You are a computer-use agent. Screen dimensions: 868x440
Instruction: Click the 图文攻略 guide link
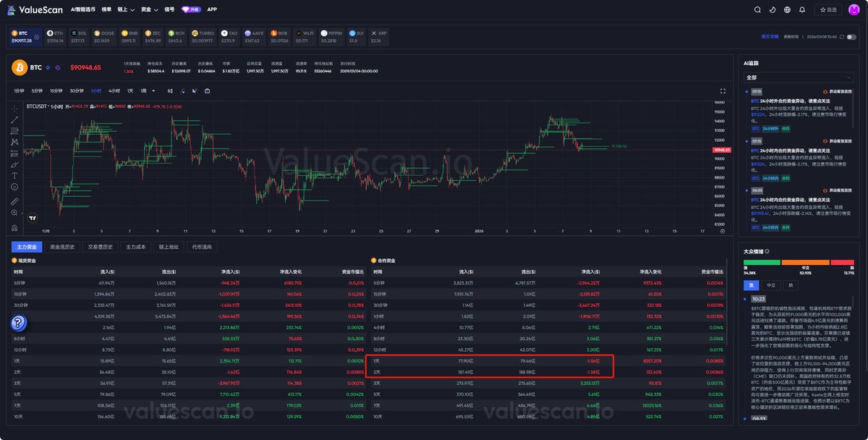click(x=770, y=36)
